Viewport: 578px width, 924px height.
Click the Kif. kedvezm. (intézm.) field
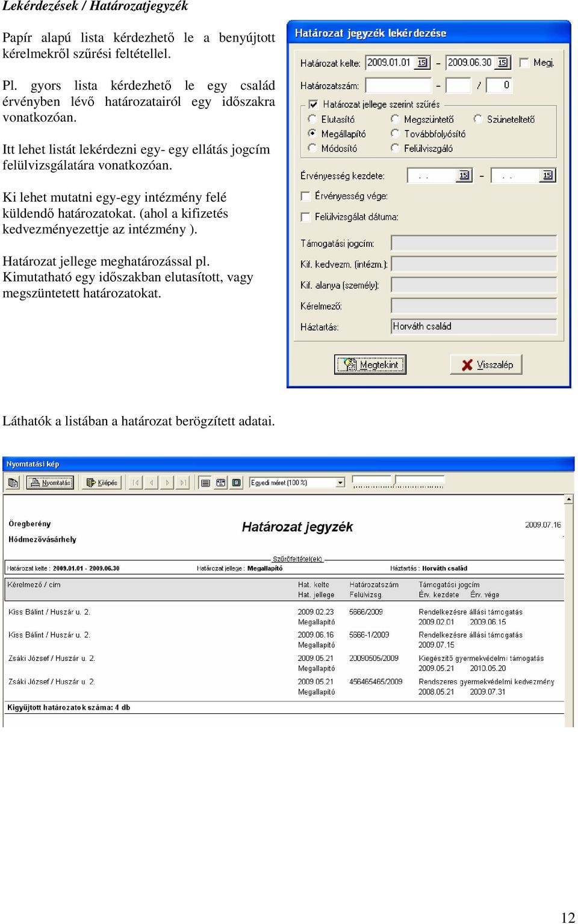(474, 264)
